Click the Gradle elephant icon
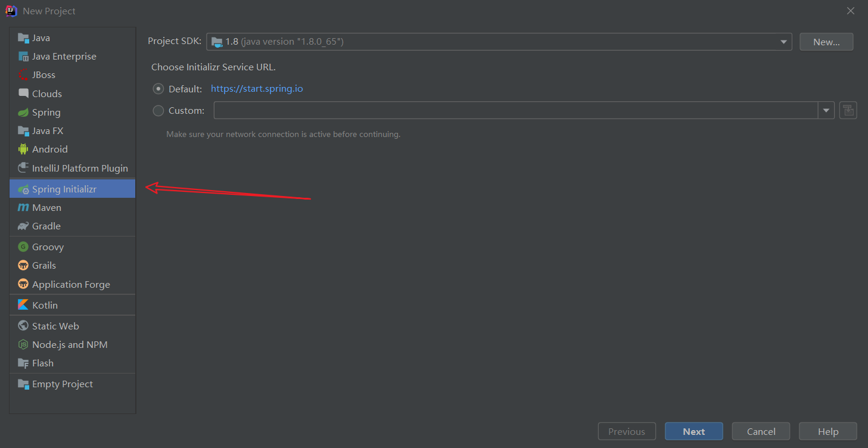 [x=23, y=226]
